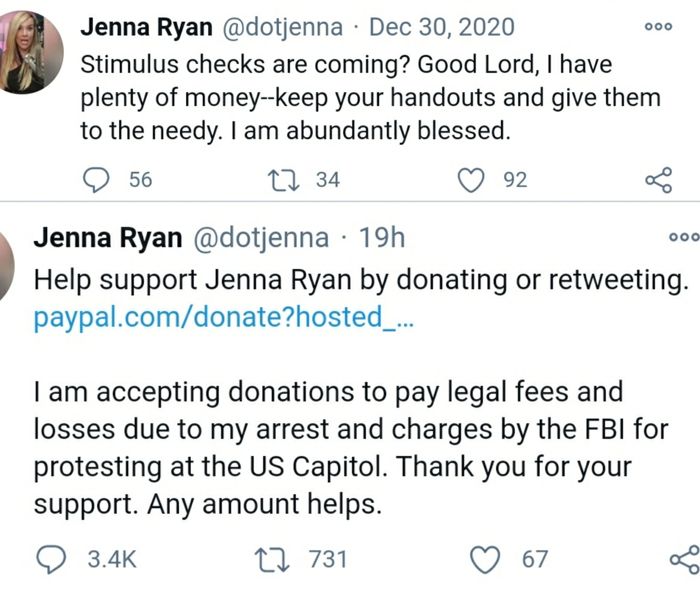Open the stimulus checks tweet text
Viewport: 700px width, 602px height.
coord(370,97)
